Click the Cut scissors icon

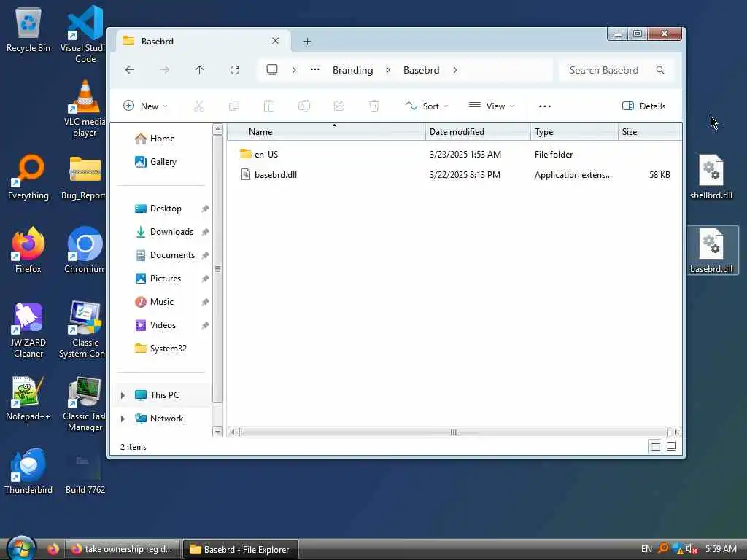198,106
